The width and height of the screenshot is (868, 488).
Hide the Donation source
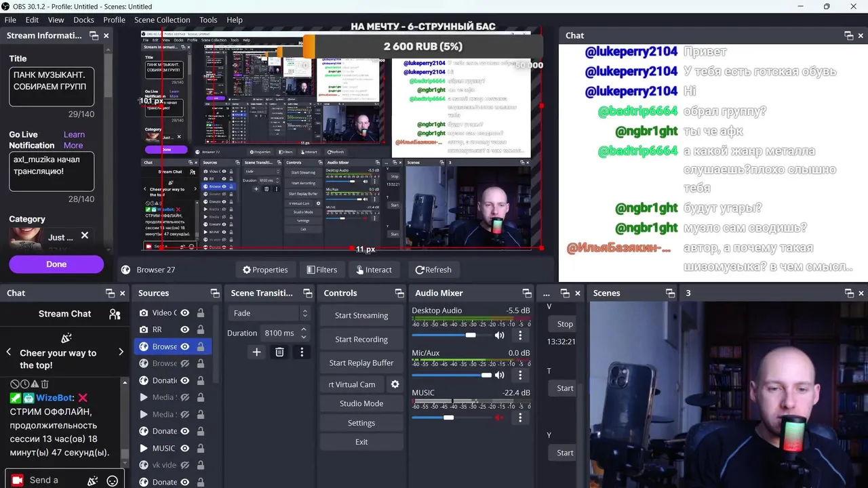click(184, 380)
